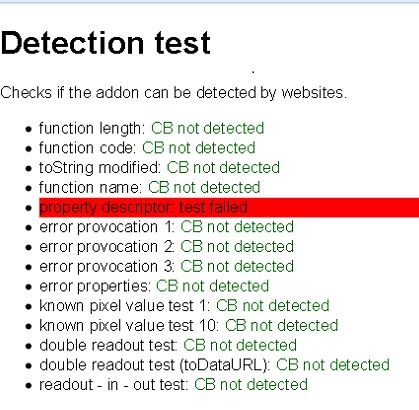The height and width of the screenshot is (410, 419).
Task: Click green CB not detected after error properties
Action: pos(212,286)
